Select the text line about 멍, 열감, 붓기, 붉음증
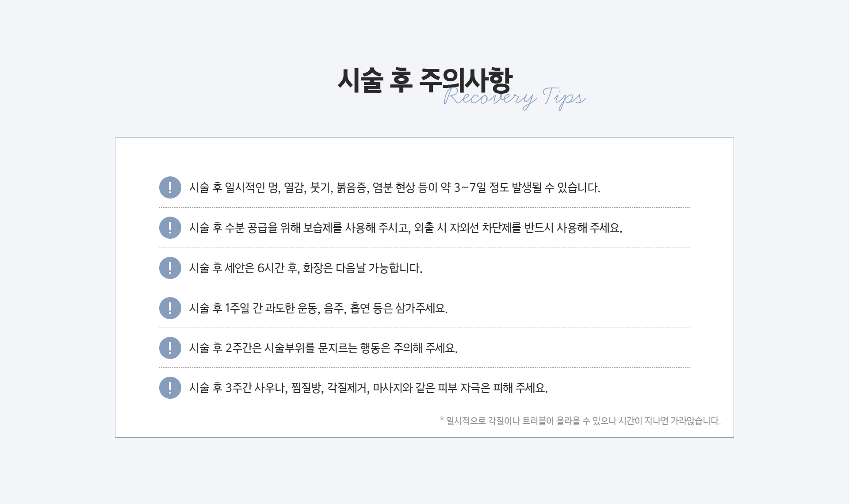This screenshot has width=849, height=504. tap(395, 187)
